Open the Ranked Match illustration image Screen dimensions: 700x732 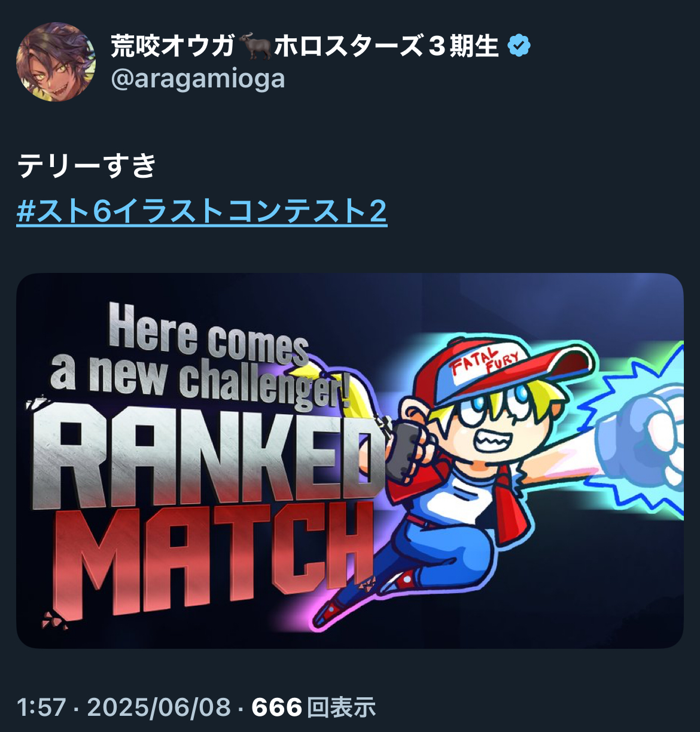(x=350, y=461)
